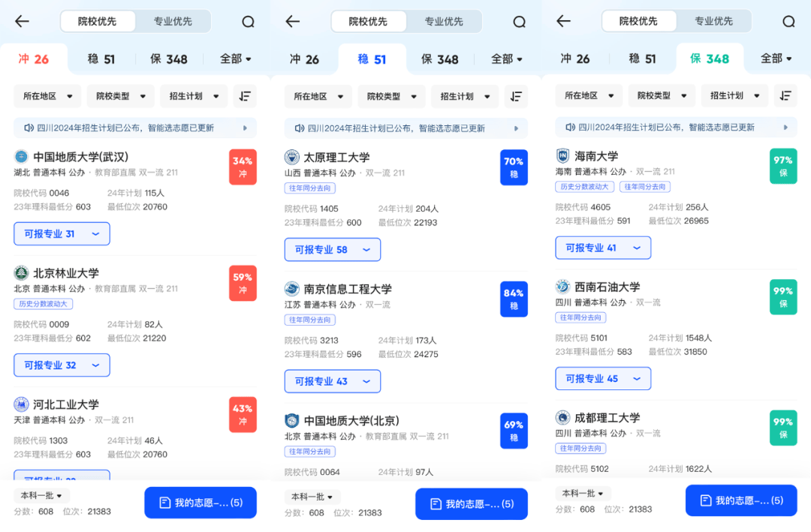The width and height of the screenshot is (811, 532).
Task: Click the sort icon in the left panel
Action: (245, 96)
